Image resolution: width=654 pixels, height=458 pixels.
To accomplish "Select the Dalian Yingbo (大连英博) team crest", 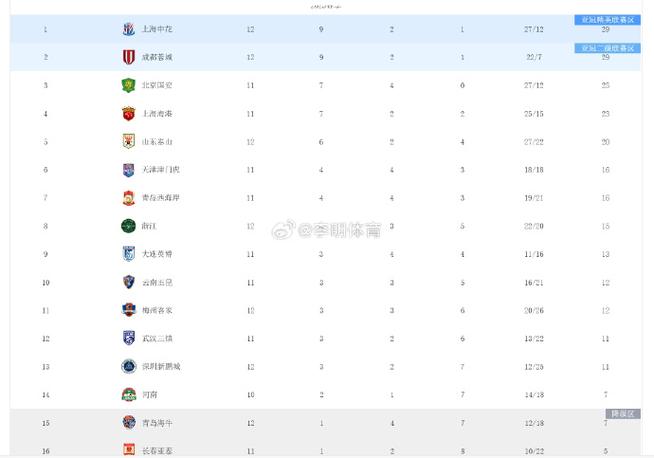I will pyautogui.click(x=128, y=254).
